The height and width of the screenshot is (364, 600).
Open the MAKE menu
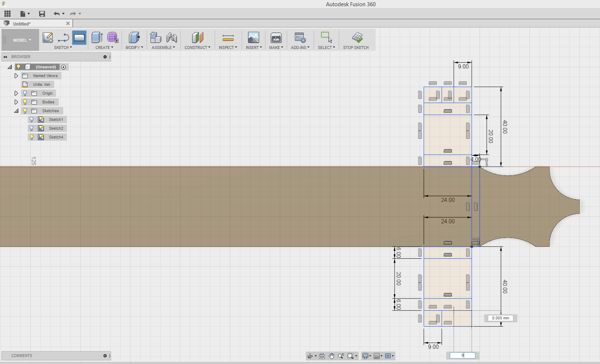click(x=276, y=48)
